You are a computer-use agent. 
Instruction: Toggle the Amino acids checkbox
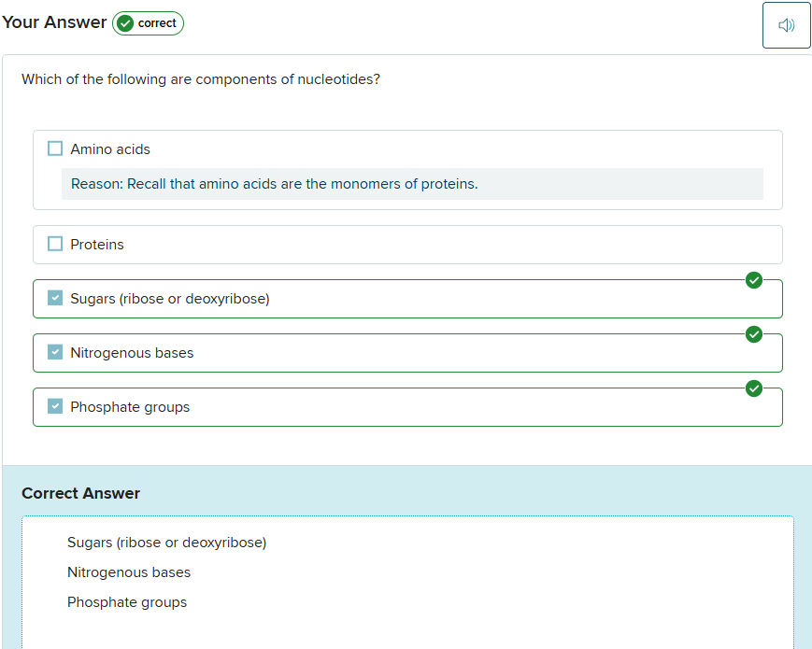(55, 148)
